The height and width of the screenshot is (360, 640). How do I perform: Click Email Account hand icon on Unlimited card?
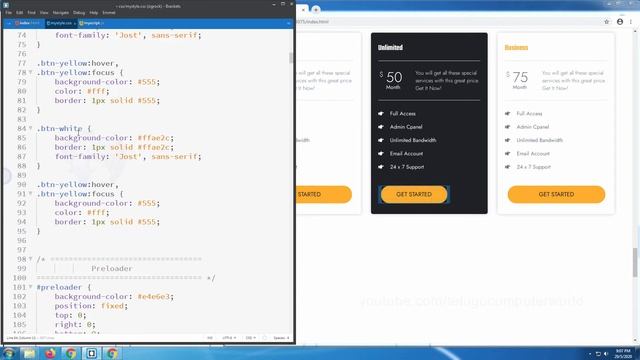click(381, 153)
